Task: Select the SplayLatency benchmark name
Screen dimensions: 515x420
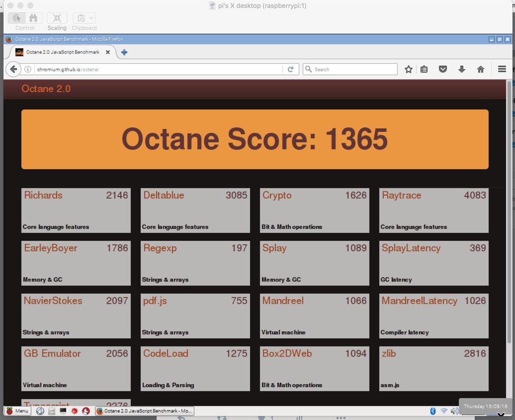Action: [x=411, y=248]
